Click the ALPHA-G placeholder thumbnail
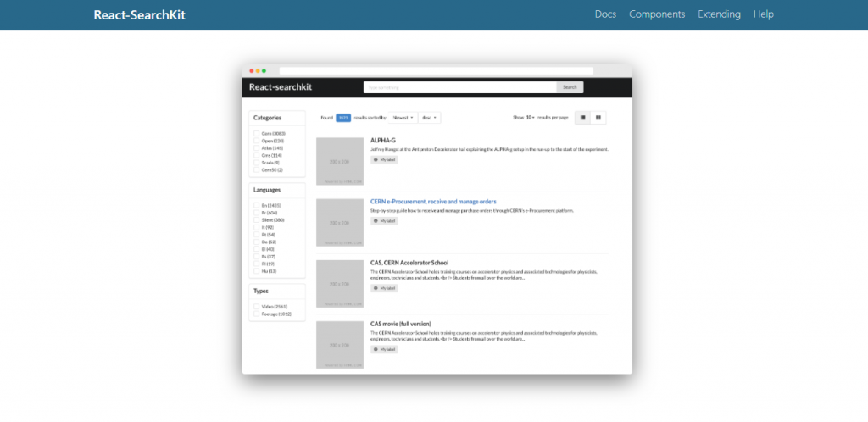 coord(340,161)
